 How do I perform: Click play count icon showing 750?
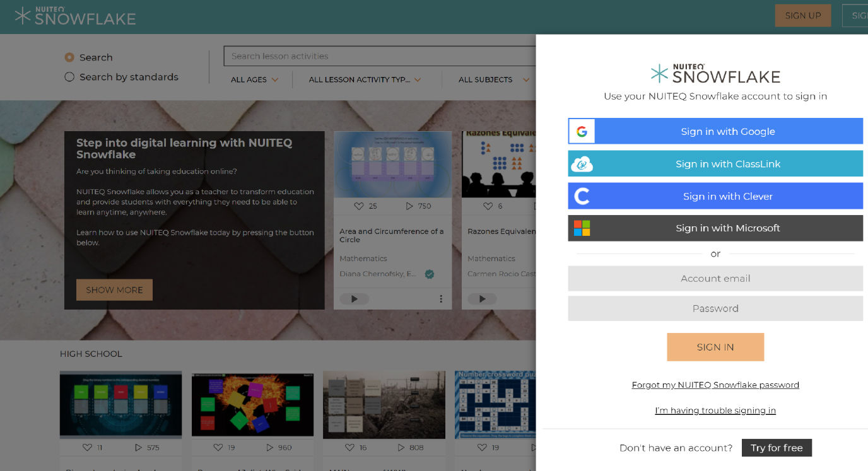coord(409,206)
